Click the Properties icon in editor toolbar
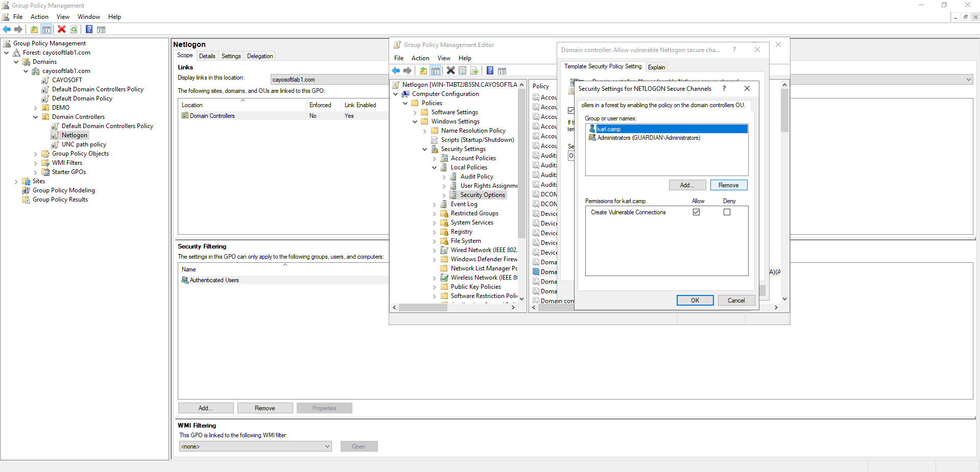The image size is (980, 472). click(463, 71)
